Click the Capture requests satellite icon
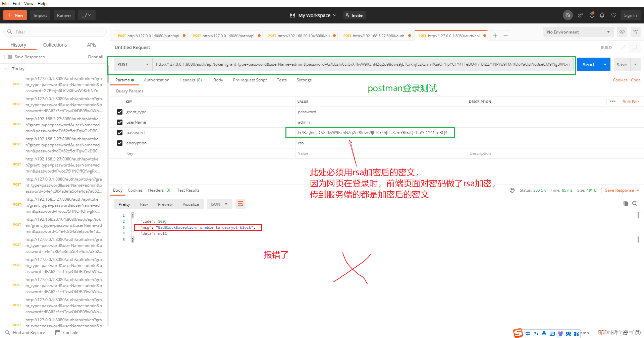Screen dimensions: 644x338 [580, 15]
